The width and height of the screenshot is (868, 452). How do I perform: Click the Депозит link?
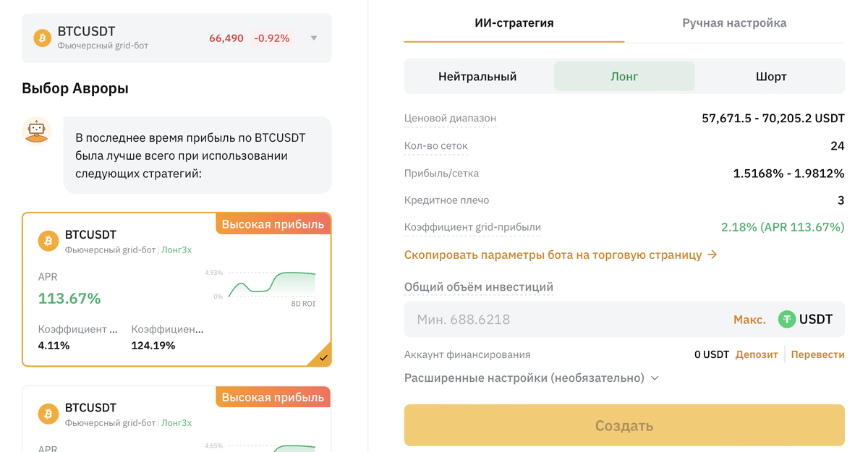[x=757, y=354]
